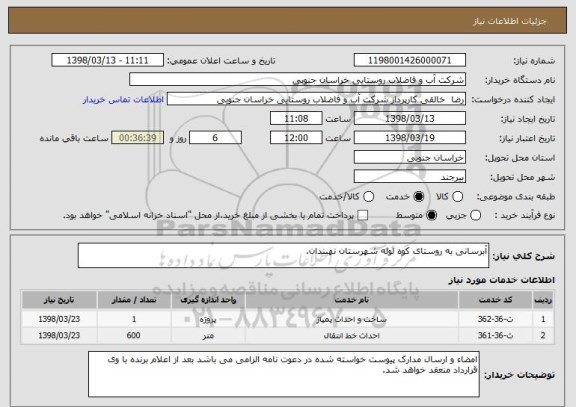
Task: Click the 12:00 validity time field
Action: click(296, 138)
